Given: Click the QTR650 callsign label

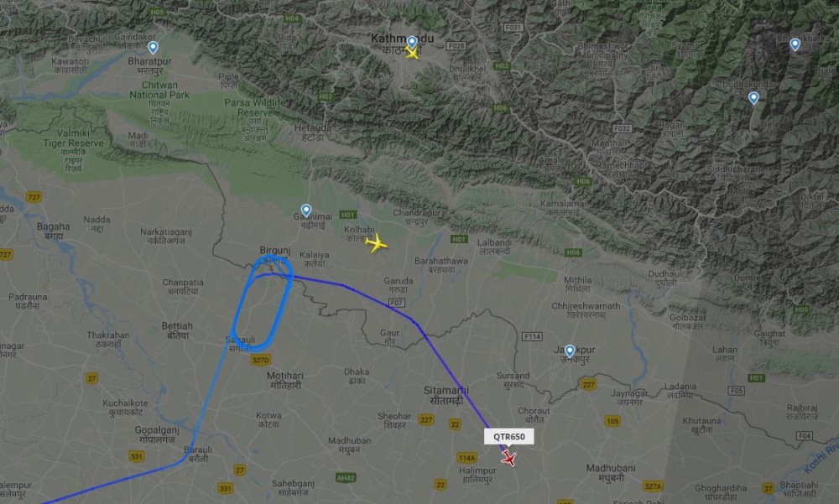Looking at the screenshot, I should pyautogui.click(x=509, y=437).
